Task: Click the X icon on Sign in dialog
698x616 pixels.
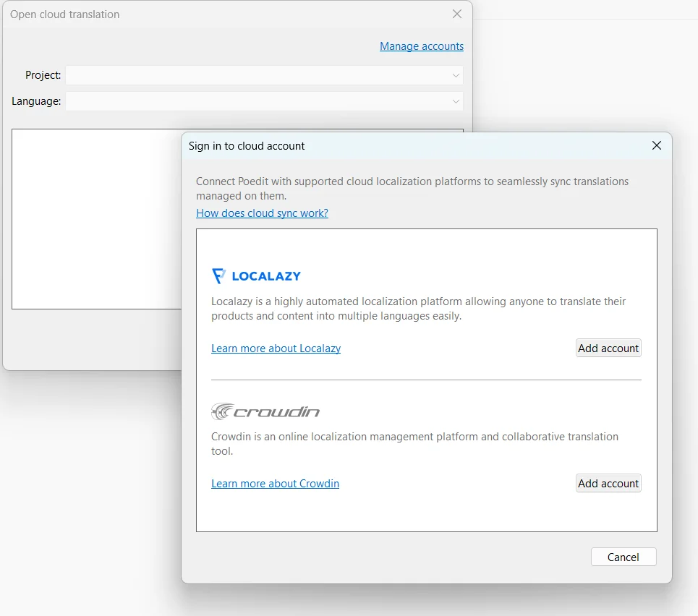Action: coord(656,145)
